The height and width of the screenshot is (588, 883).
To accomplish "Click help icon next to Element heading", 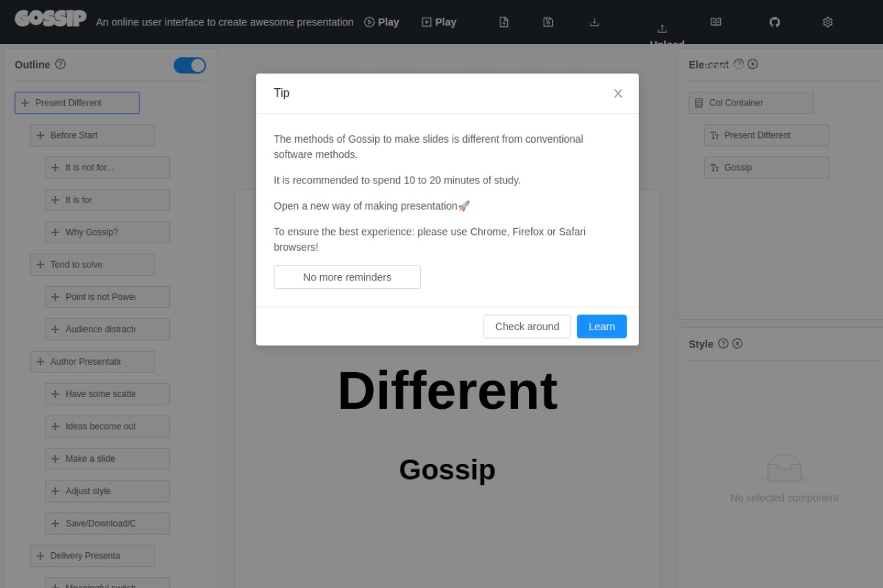I will coord(739,64).
